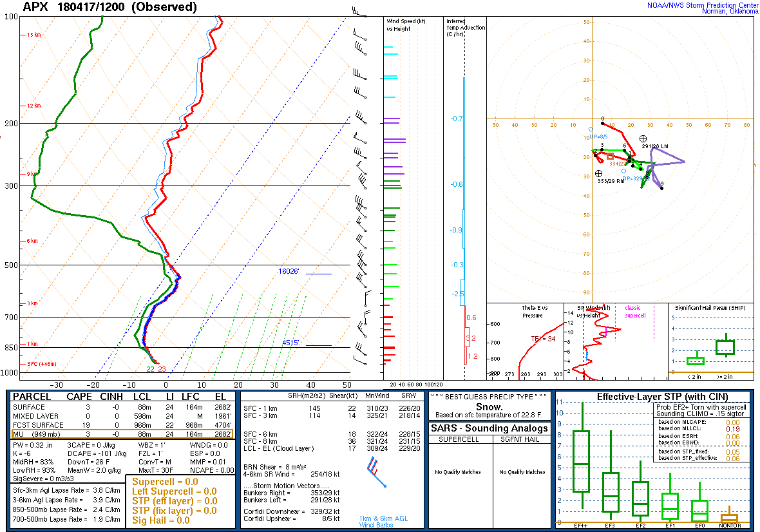Click the EF4+ box-and-whisker plot
760x532 pixels.
point(581,455)
